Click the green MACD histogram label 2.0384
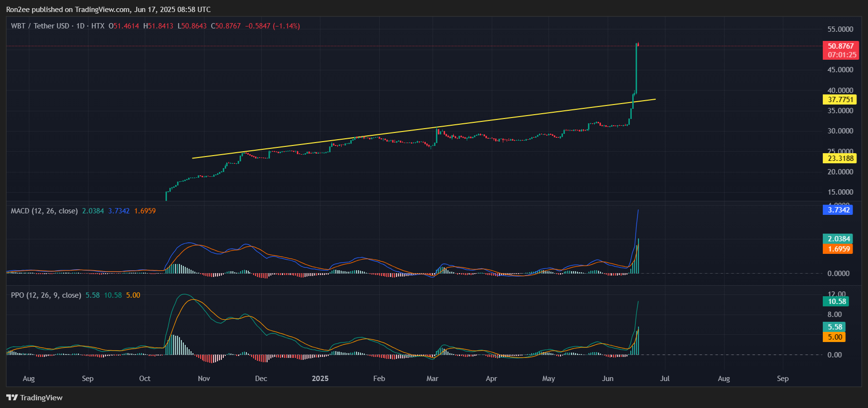Viewport: 868px width, 408px height. point(838,239)
